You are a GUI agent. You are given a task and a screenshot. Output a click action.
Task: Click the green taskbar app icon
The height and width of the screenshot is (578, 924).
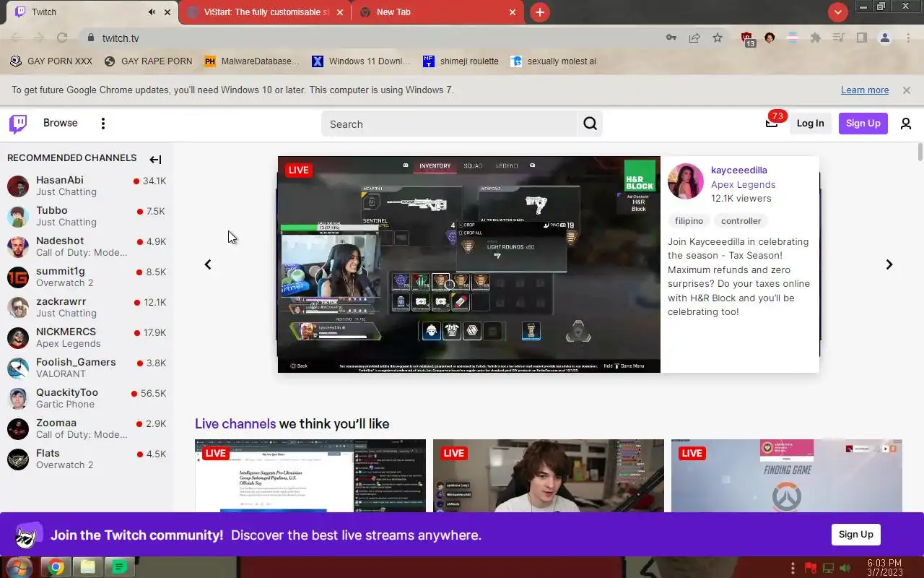[x=120, y=567]
